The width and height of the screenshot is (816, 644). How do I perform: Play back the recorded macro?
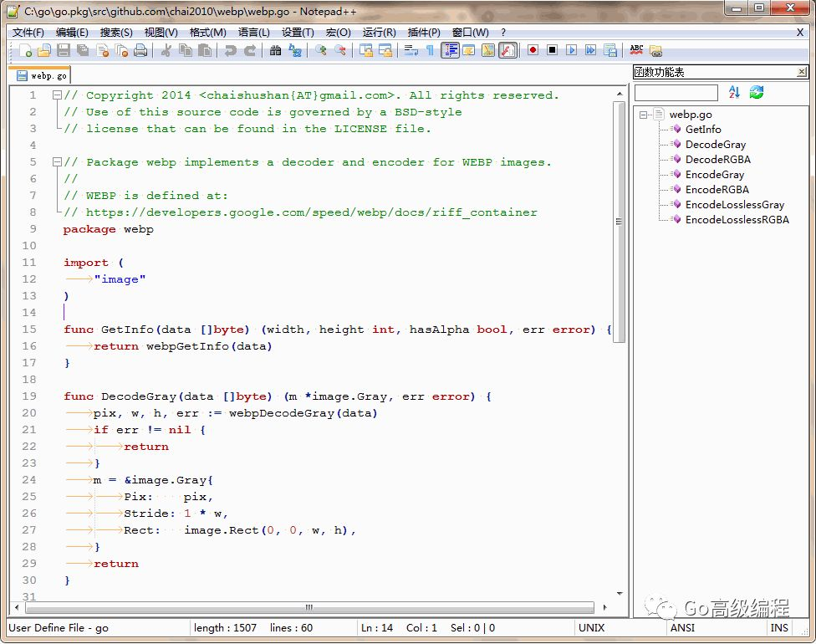571,50
